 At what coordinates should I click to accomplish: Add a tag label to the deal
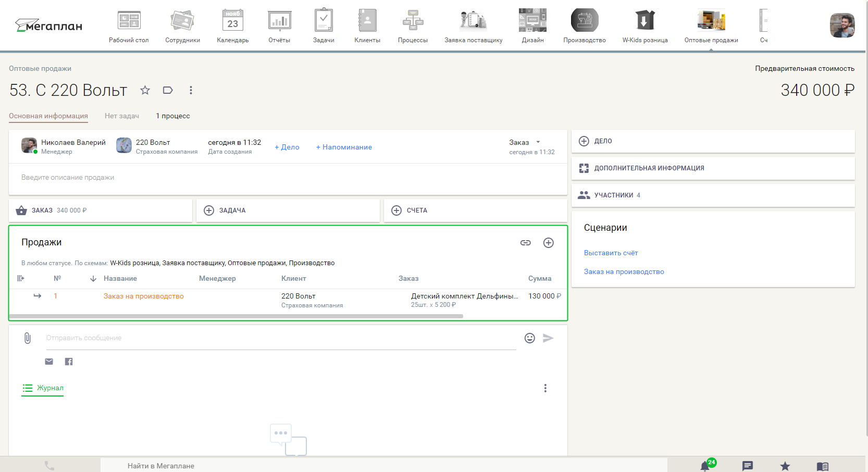[168, 90]
